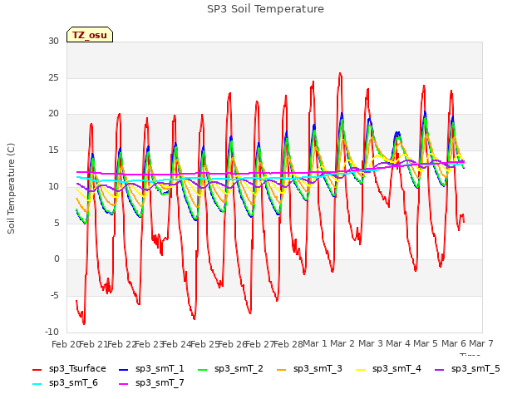Click the 20 y-axis tick label

point(53,114)
